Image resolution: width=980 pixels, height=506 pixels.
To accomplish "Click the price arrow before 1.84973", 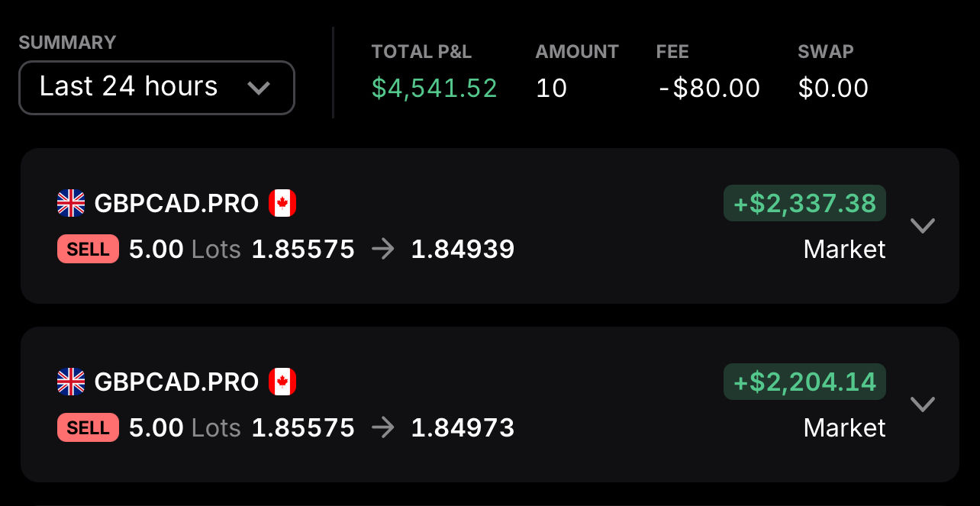I will [x=383, y=427].
